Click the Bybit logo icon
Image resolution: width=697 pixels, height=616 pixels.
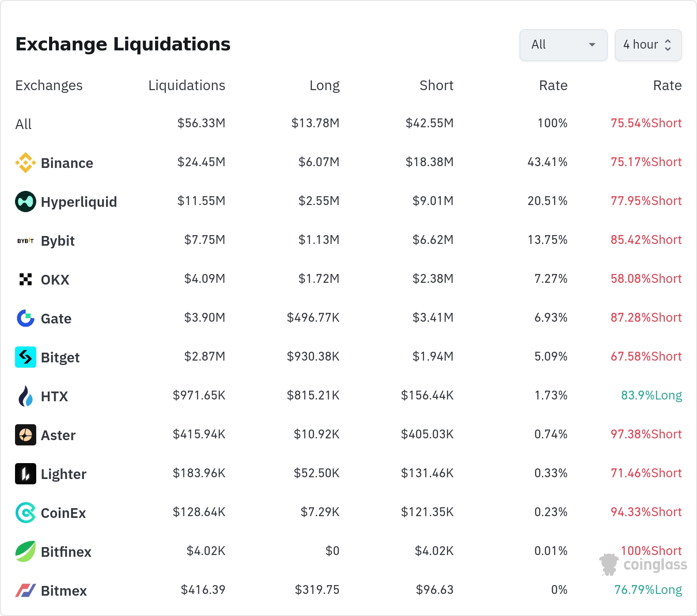pos(26,241)
